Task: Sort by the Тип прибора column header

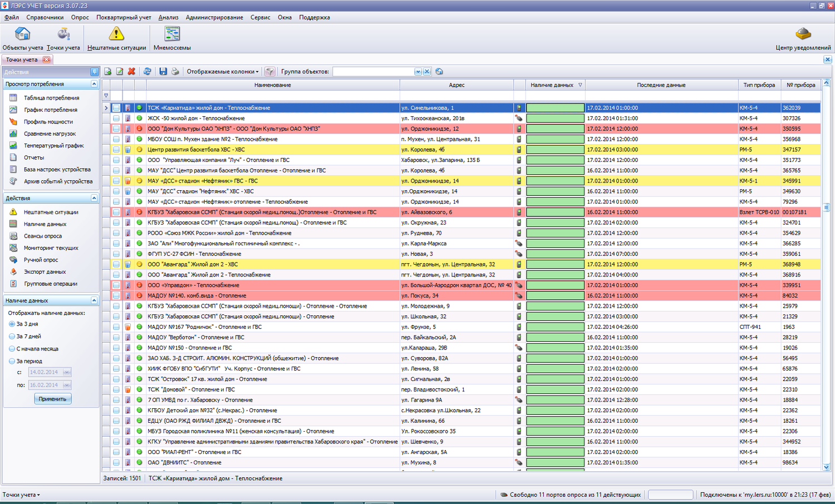Action: [759, 85]
